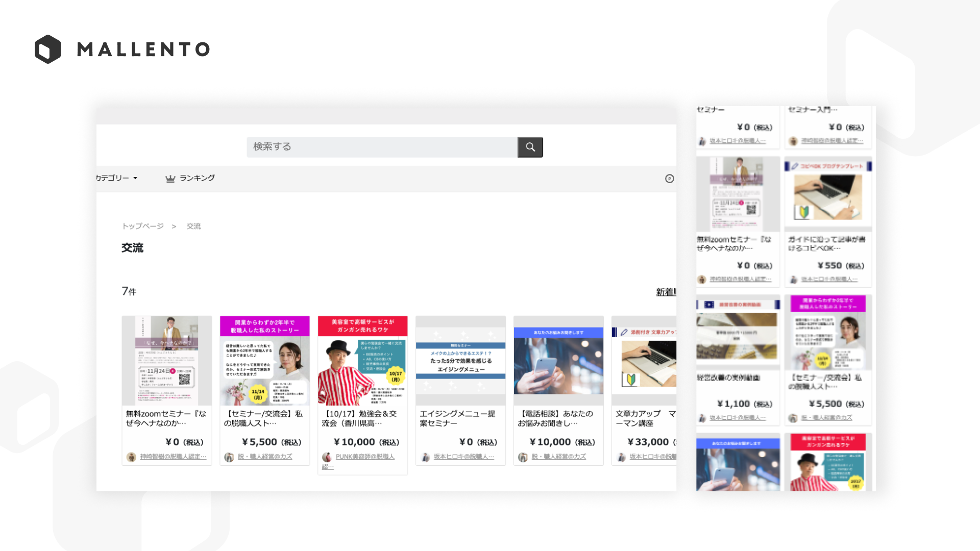980x551 pixels.
Task: Open seller link PUNK美容師@脱職人
Action: 365,457
